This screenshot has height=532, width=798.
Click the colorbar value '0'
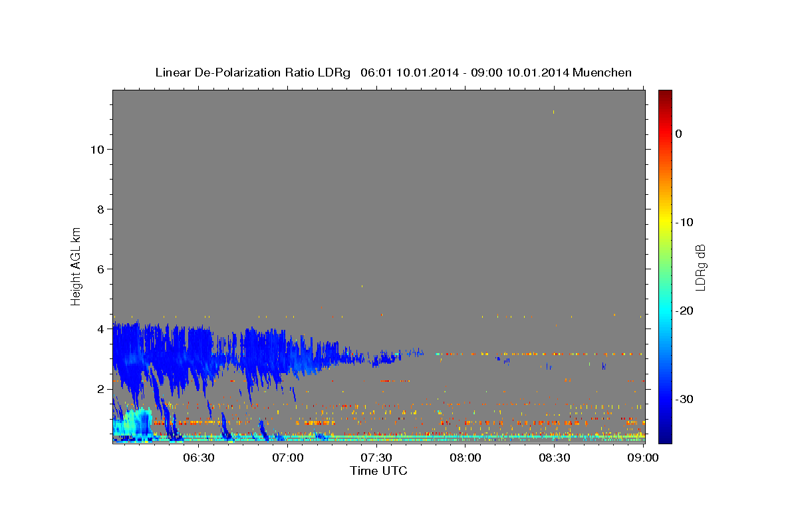coord(679,134)
